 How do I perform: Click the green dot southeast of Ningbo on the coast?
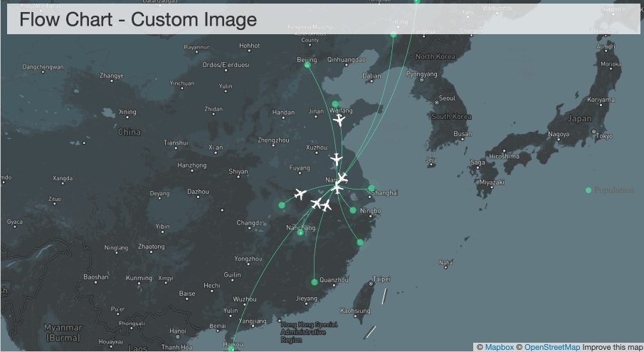click(x=360, y=242)
